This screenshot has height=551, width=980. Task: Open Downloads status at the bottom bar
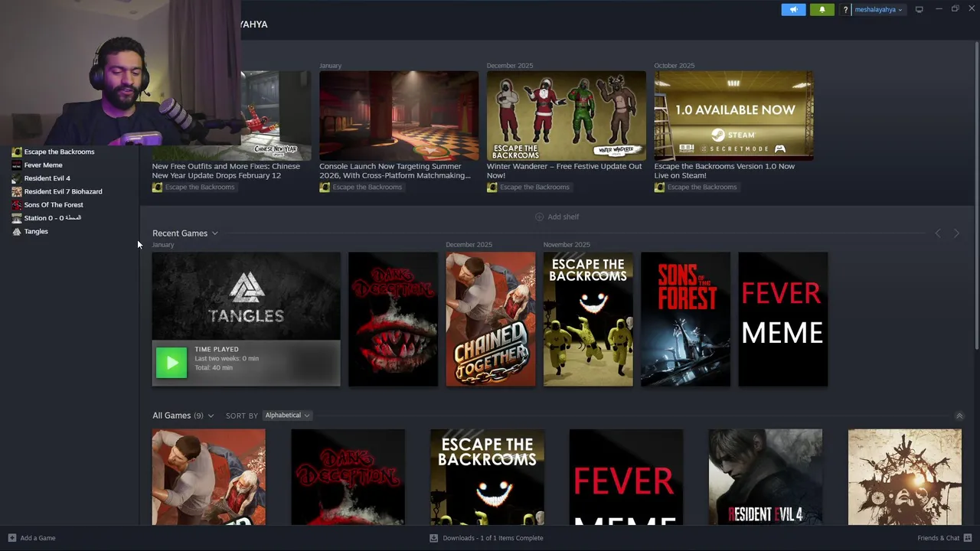(487, 538)
